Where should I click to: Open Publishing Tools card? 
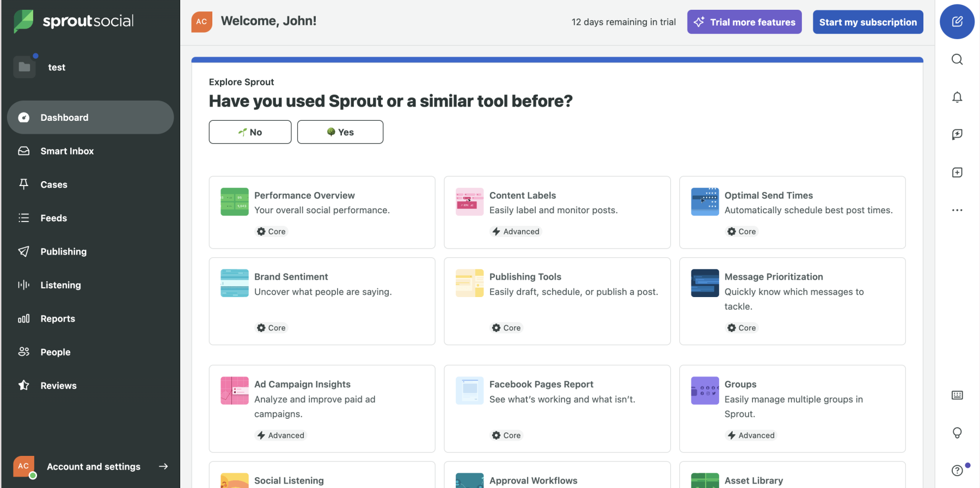point(557,301)
